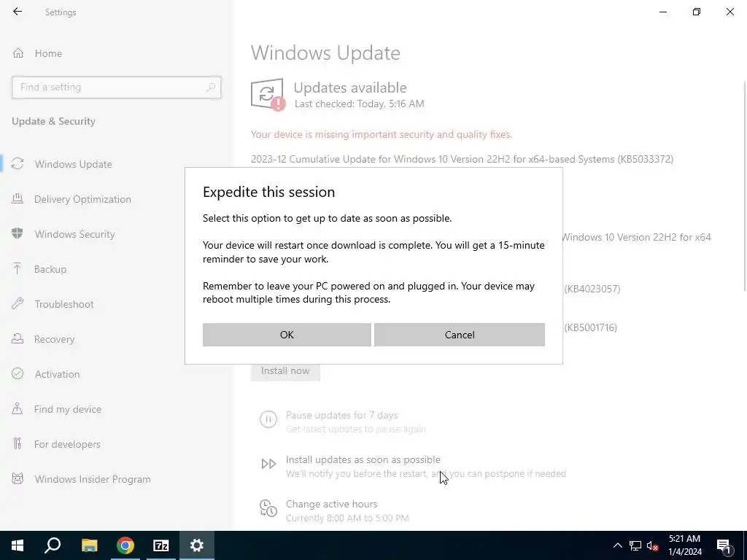Open Delivery Optimization settings

(x=82, y=199)
